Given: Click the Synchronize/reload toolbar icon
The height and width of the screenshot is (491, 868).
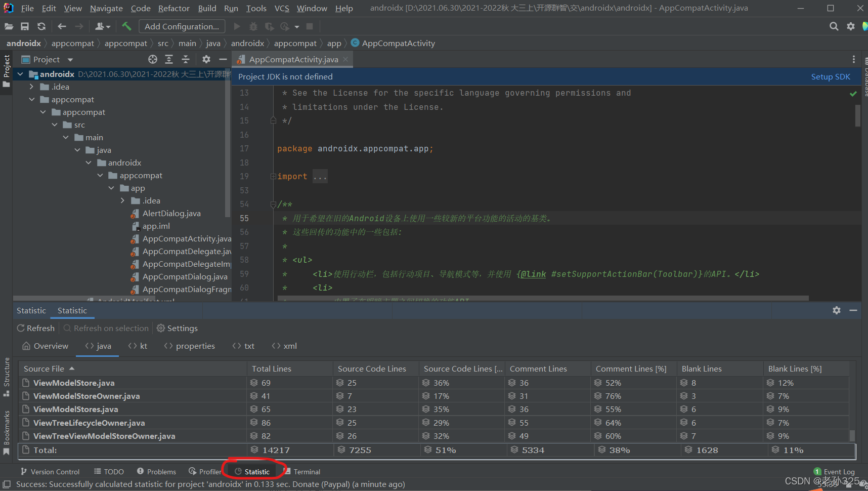Looking at the screenshot, I should 41,26.
